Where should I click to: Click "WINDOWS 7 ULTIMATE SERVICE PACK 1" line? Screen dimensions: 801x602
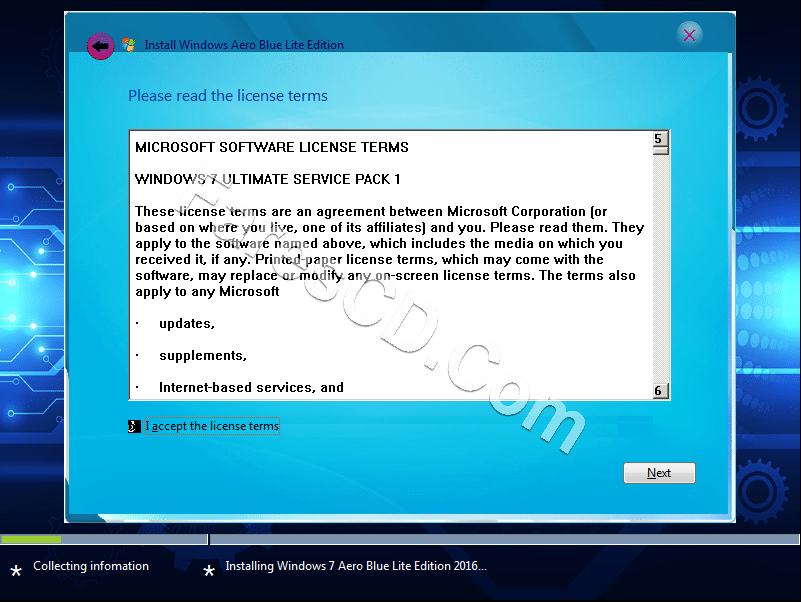(x=268, y=179)
